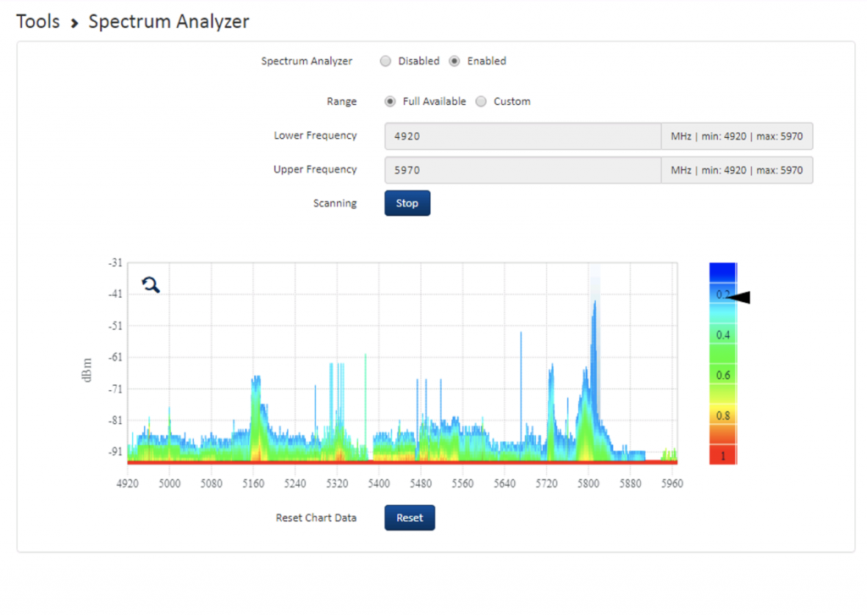Select the Enabled radio for Spectrum Analyzer
867x616 pixels.
[x=455, y=61]
